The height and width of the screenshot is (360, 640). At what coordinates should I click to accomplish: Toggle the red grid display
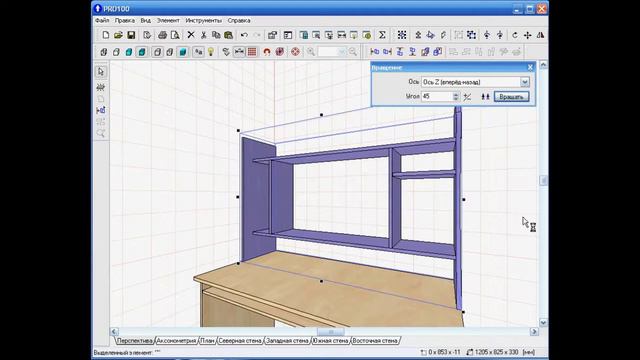point(252,52)
